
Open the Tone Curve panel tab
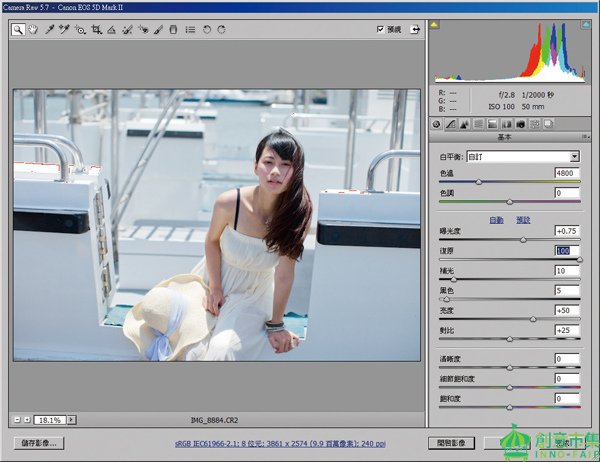click(x=451, y=124)
